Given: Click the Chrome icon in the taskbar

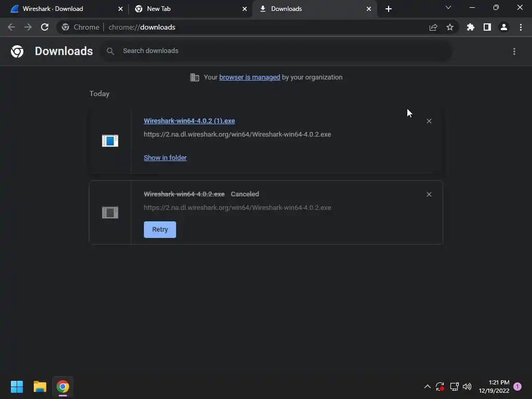Looking at the screenshot, I should tap(63, 387).
